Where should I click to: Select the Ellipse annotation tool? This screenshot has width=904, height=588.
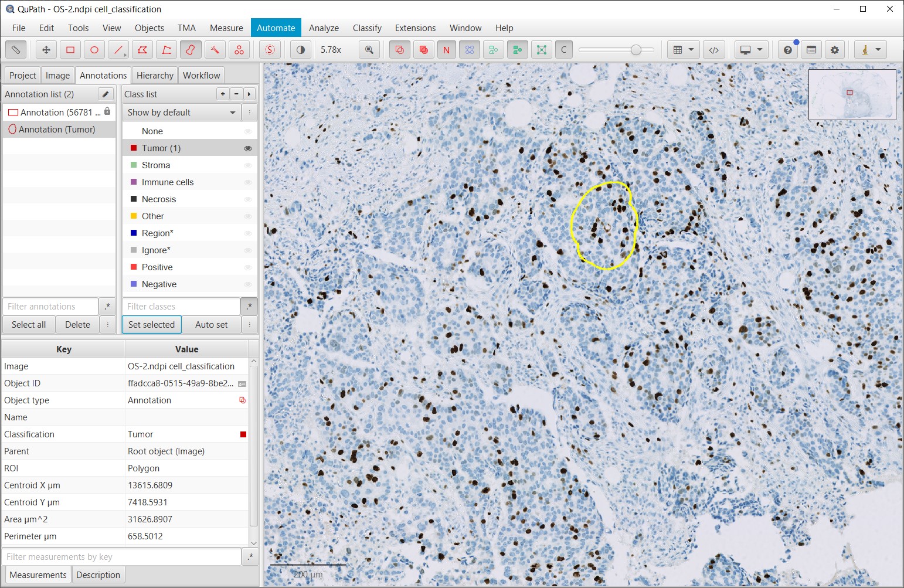94,50
